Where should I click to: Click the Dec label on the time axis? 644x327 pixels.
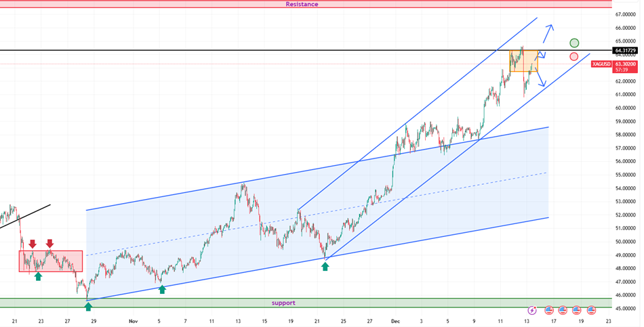click(395, 322)
